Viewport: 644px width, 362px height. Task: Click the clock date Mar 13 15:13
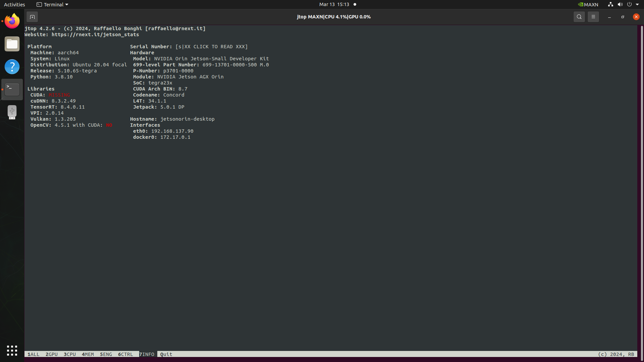tap(334, 4)
